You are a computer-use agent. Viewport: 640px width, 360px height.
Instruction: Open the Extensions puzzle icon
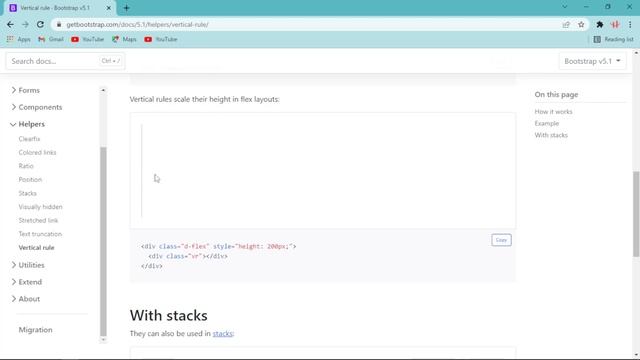pyautogui.click(x=600, y=24)
